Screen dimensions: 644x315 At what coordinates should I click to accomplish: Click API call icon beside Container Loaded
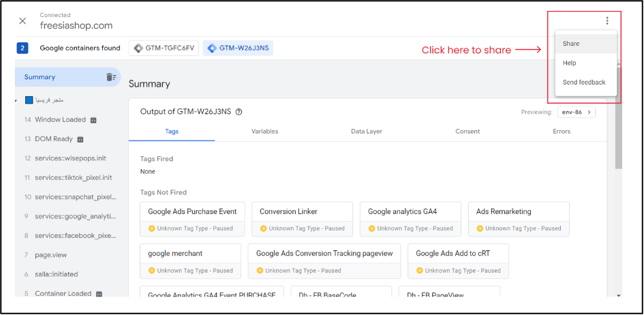pyautogui.click(x=99, y=294)
